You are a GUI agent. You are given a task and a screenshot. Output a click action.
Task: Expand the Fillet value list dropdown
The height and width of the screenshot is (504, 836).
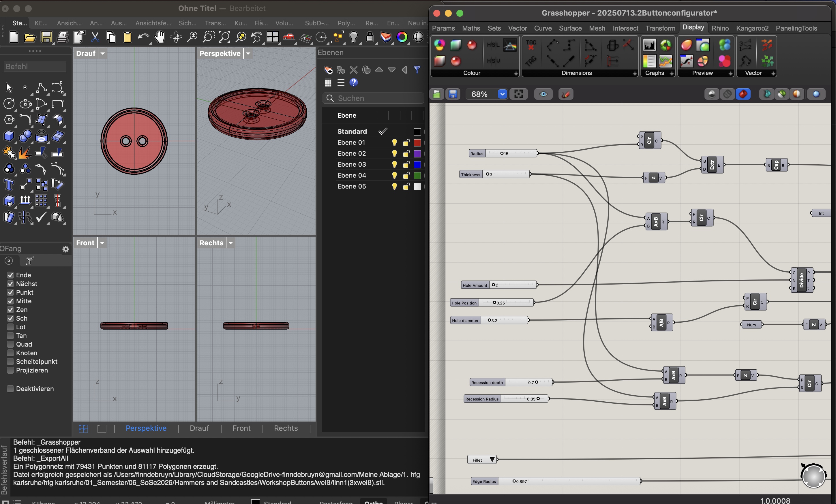(x=492, y=460)
